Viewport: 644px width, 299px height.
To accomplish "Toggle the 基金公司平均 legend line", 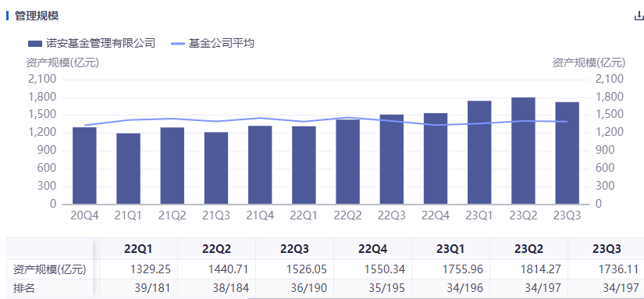I will point(212,43).
